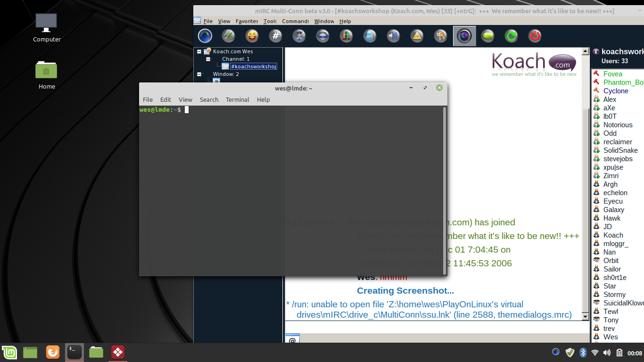Open the channels hash (#) toolbar icon
Viewport: 644px width, 362px height.
[276, 36]
